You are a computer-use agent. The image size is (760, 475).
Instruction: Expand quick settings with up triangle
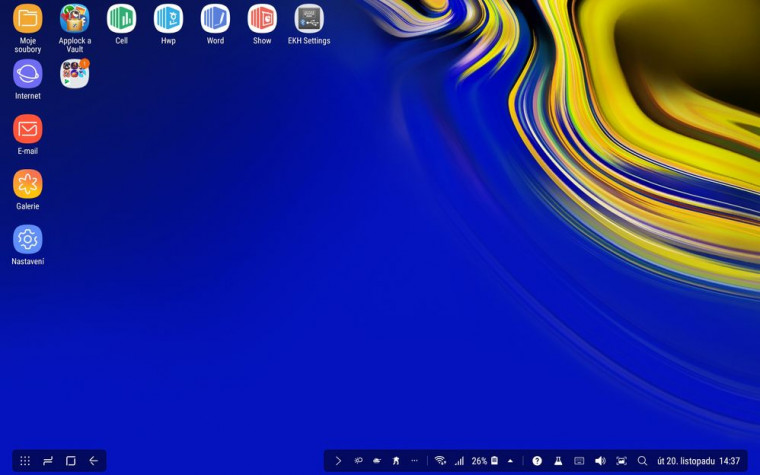tap(510, 461)
